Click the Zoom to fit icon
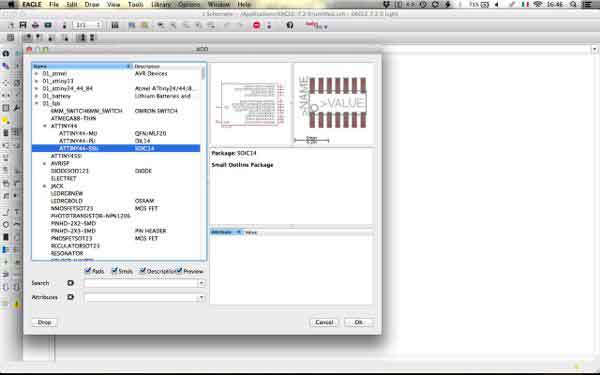 (x=161, y=25)
